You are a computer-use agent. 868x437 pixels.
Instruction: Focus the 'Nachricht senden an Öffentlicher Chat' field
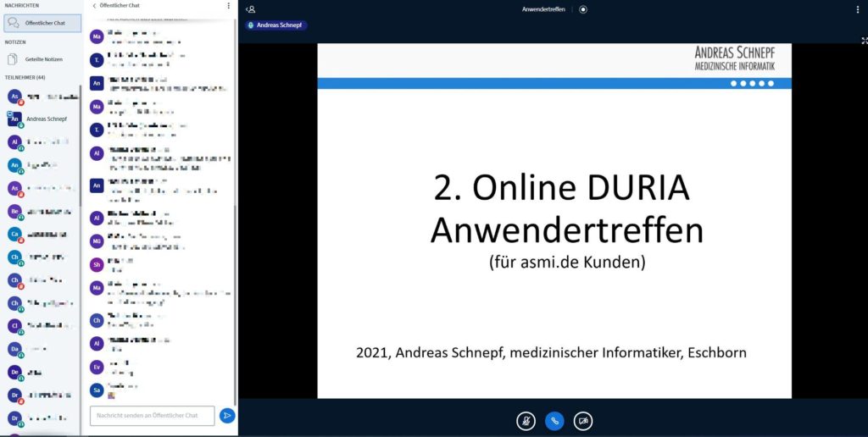(153, 416)
